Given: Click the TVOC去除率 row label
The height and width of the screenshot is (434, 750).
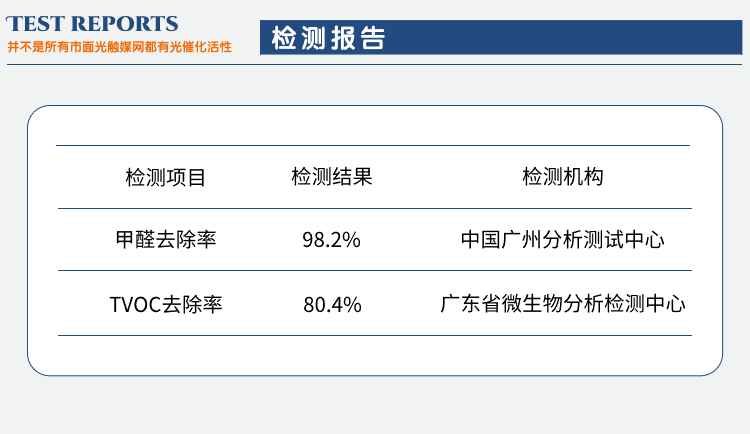Looking at the screenshot, I should point(166,304).
